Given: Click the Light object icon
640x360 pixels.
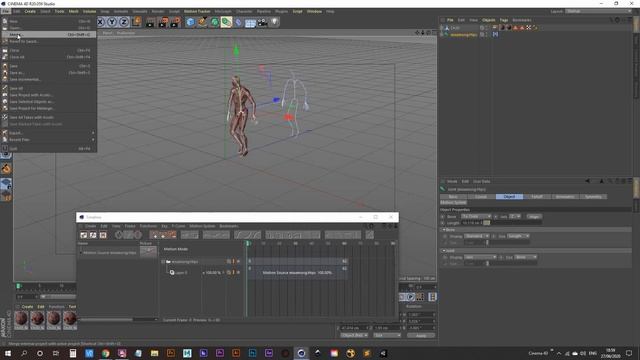Looking at the screenshot, I should (x=274, y=22).
